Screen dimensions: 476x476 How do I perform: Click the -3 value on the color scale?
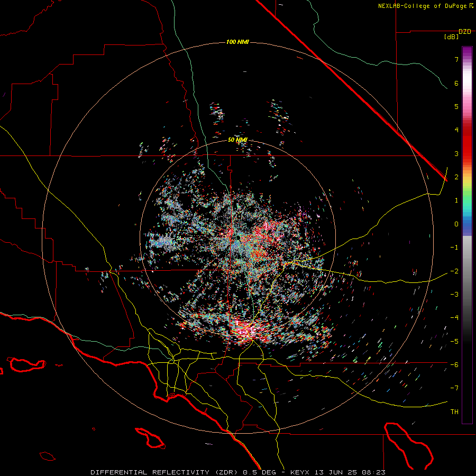click(x=454, y=295)
